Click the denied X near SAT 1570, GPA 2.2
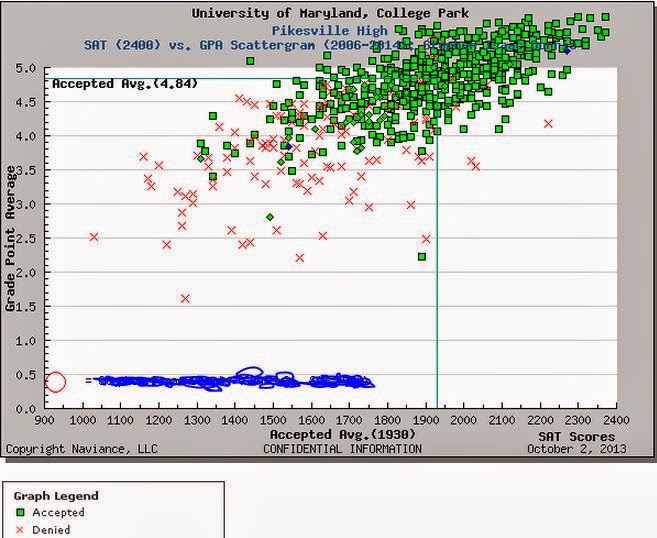The width and height of the screenshot is (657, 538). (300, 258)
